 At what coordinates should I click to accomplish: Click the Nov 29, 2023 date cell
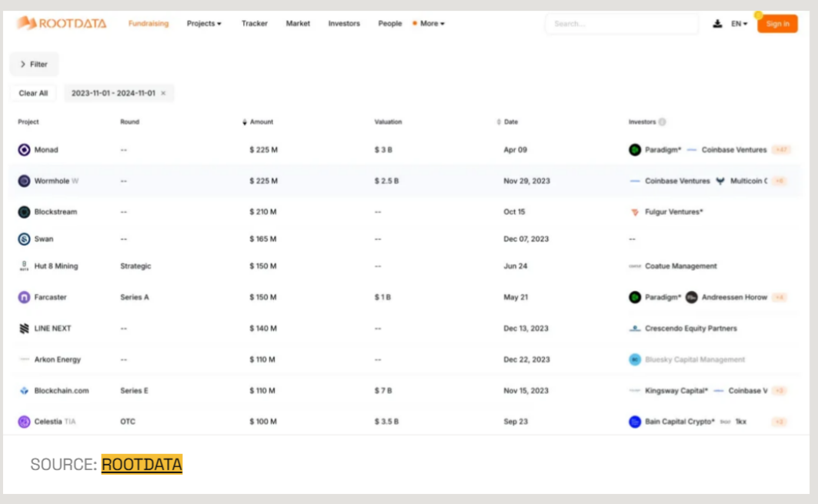click(526, 181)
